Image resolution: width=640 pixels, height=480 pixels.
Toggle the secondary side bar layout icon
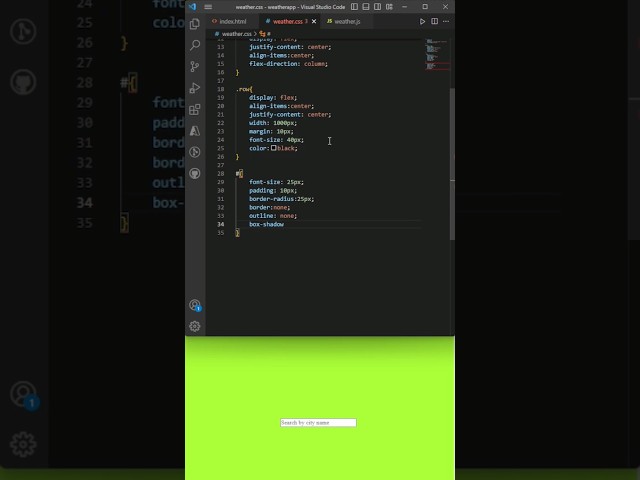pos(378,7)
